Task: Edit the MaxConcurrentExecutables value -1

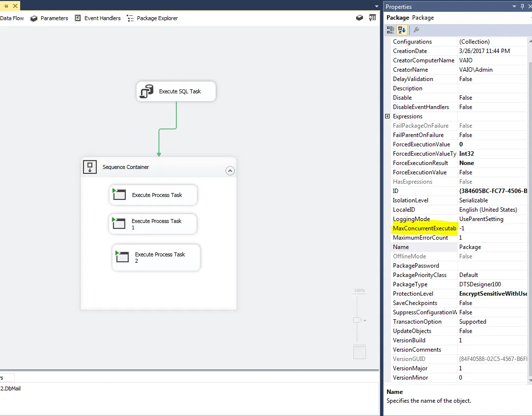Action: 492,228
